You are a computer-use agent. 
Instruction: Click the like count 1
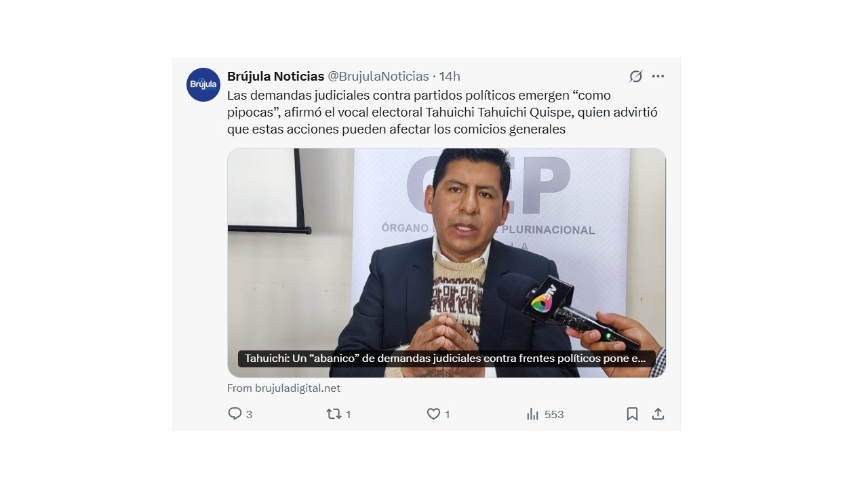click(448, 414)
